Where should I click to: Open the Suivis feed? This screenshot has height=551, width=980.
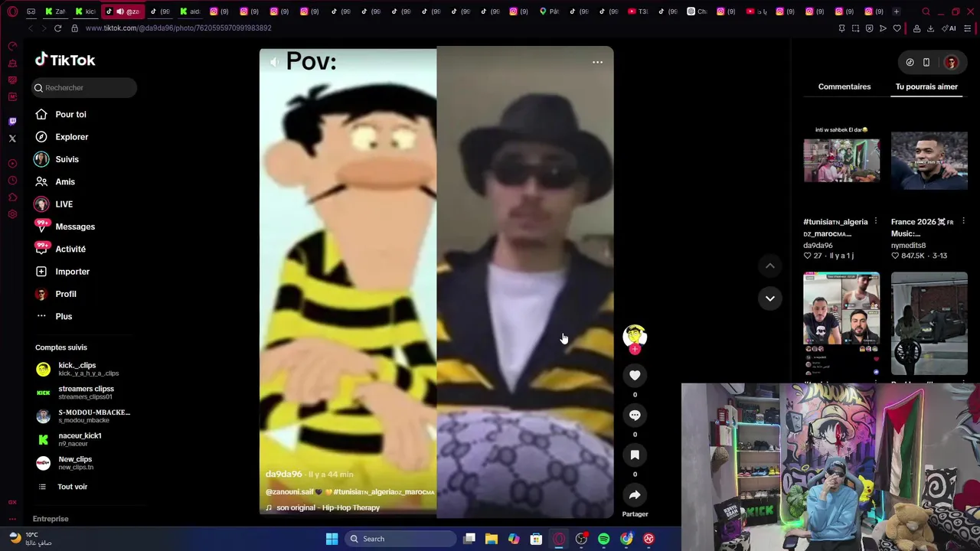click(x=57, y=159)
